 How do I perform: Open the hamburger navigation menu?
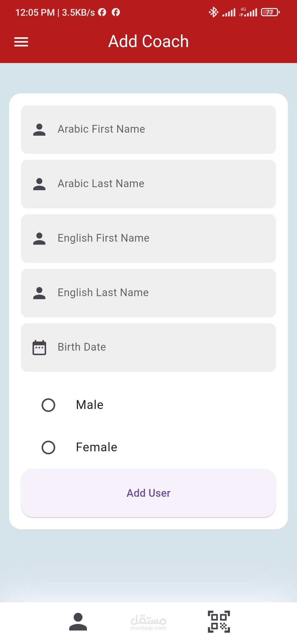21,42
